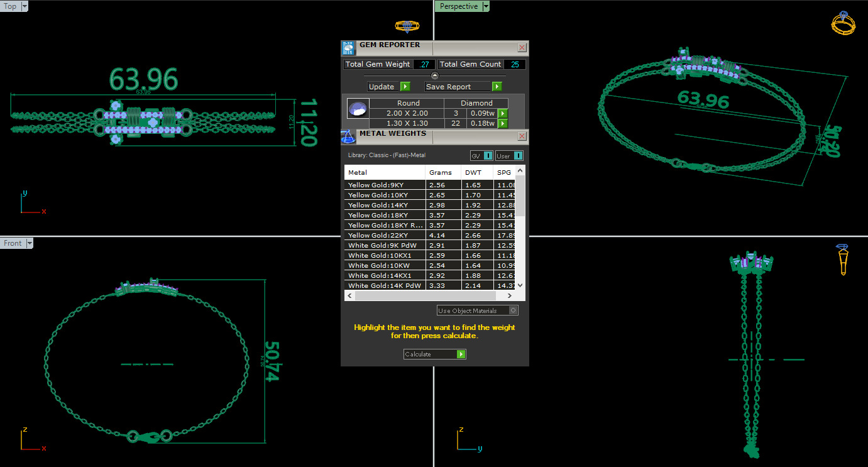The height and width of the screenshot is (467, 868).
Task: Close the Metal Weights panel
Action: pos(522,136)
